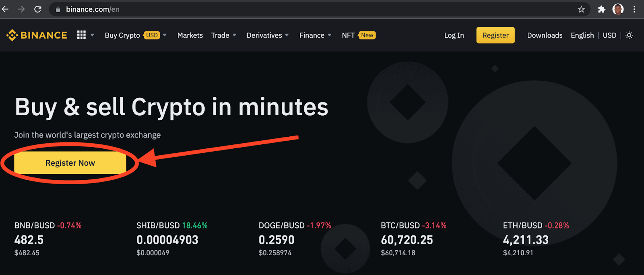Open the Derivatives menu
This screenshot has width=644, height=275.
(x=264, y=35)
